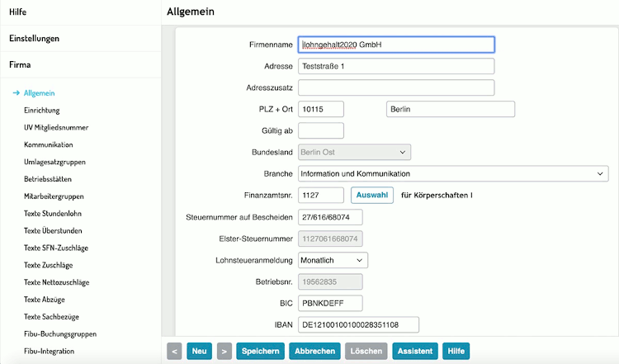Click the 'für Körperschaften I' text

click(437, 195)
